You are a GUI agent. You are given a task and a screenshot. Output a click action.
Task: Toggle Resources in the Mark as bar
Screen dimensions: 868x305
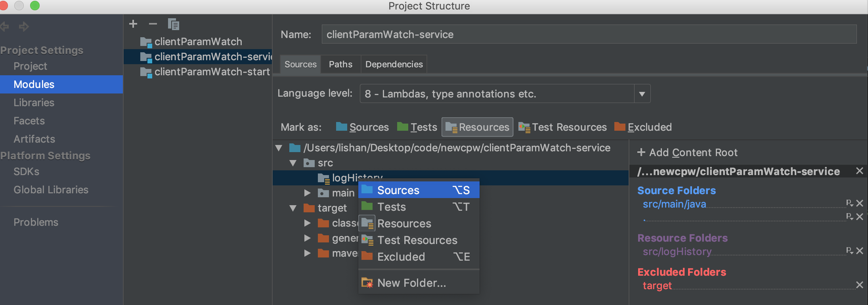pyautogui.click(x=477, y=127)
